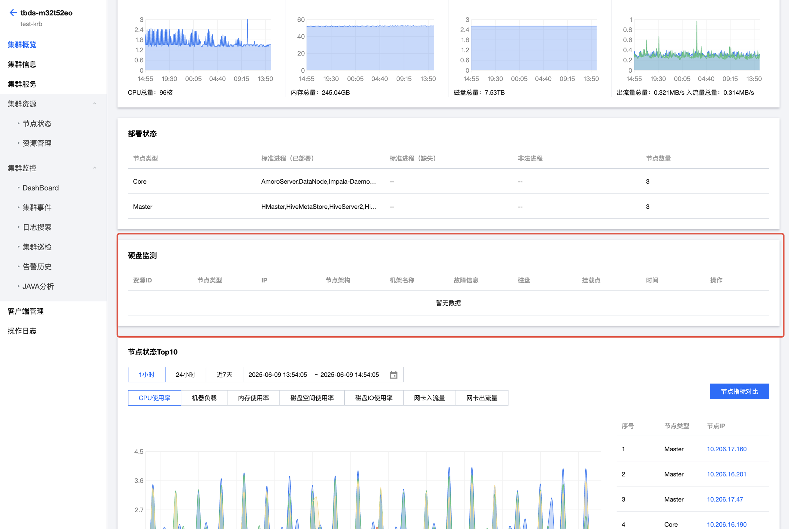Screen dimensions: 789x532
Task: Select the 1小时 time range
Action: coord(146,375)
